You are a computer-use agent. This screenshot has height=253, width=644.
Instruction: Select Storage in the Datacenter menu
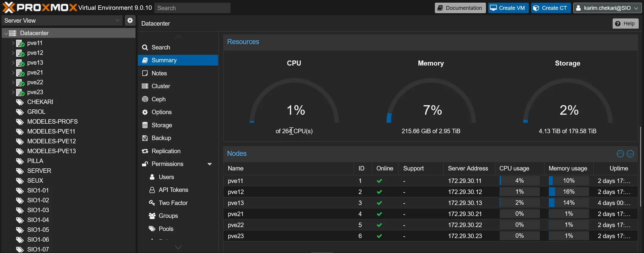pyautogui.click(x=162, y=125)
